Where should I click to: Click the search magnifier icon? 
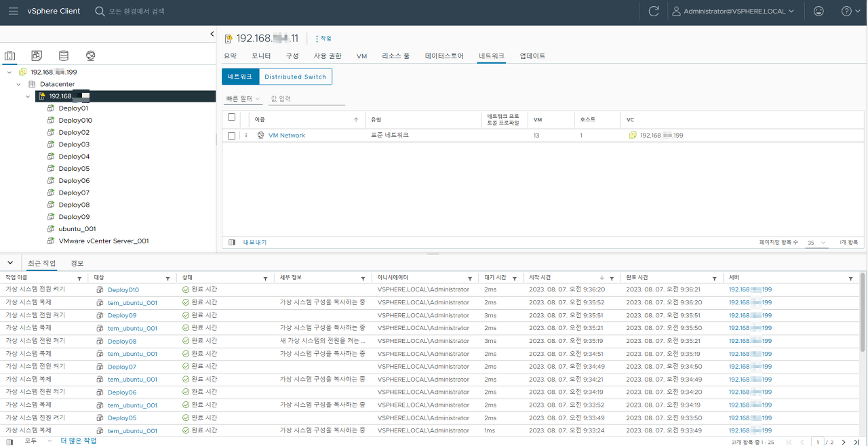(x=100, y=12)
